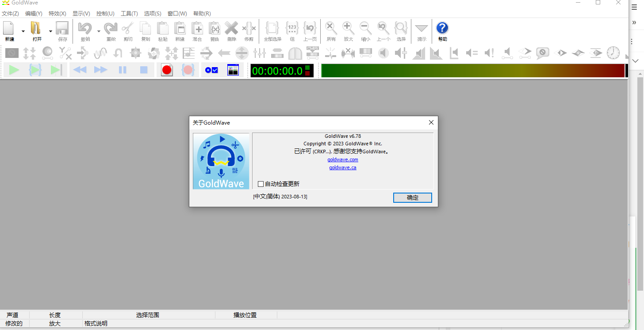Click the Replace (替换) toolbar icon
Image resolution: width=644 pixels, height=330 pixels.
[215, 28]
